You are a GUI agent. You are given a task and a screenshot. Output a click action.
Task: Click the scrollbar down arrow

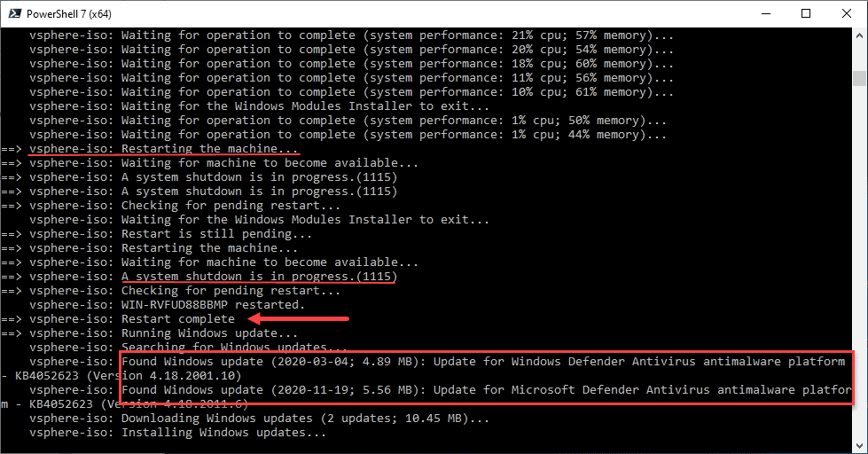pyautogui.click(x=859, y=446)
